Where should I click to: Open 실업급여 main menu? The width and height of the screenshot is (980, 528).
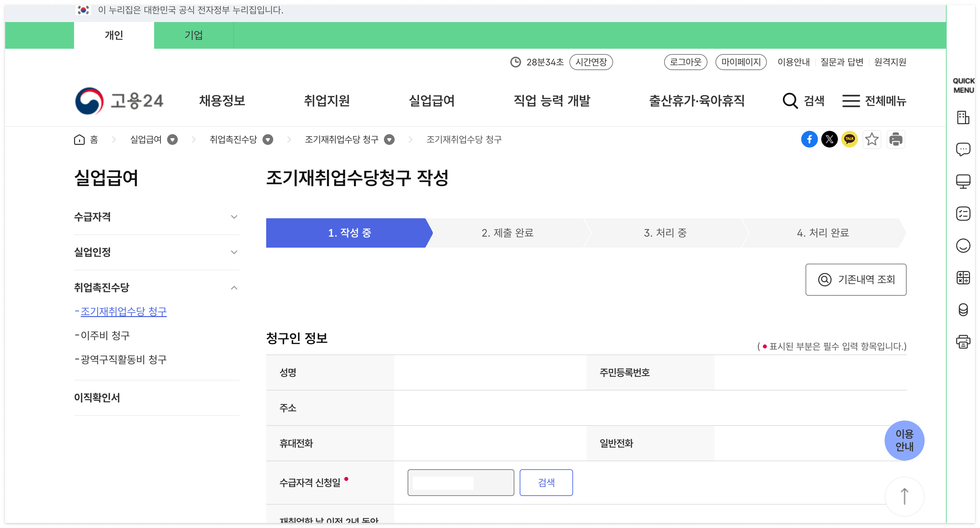tap(431, 101)
